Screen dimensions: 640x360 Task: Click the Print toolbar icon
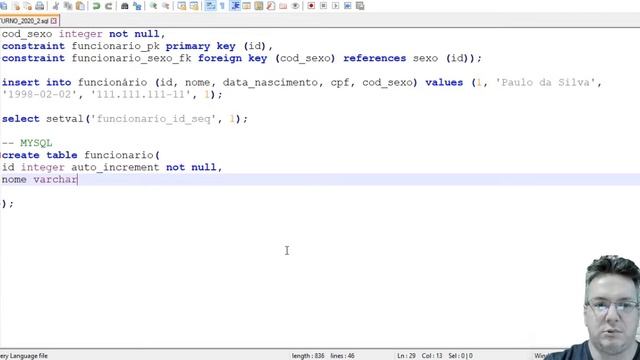[x=40, y=6]
